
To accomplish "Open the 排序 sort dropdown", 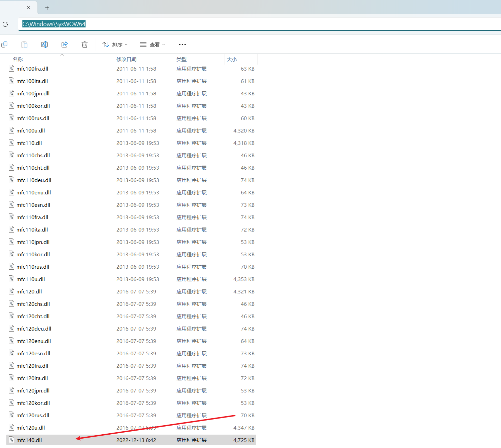I will (x=115, y=44).
